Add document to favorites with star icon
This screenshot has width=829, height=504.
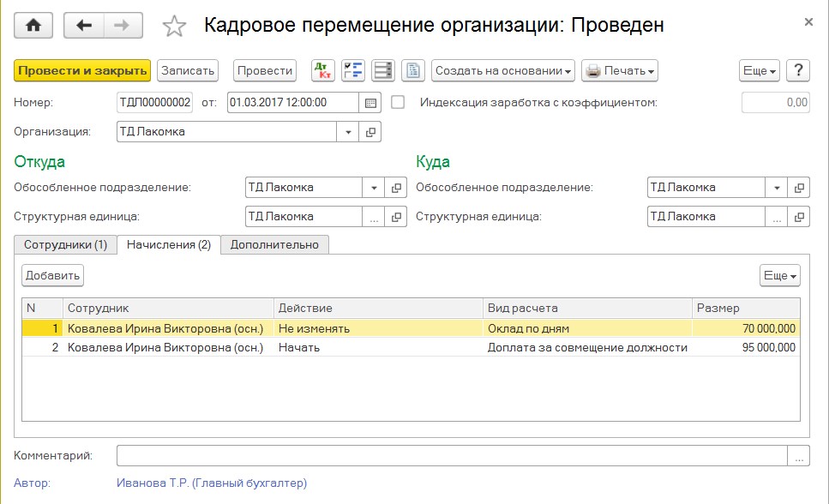click(x=174, y=27)
